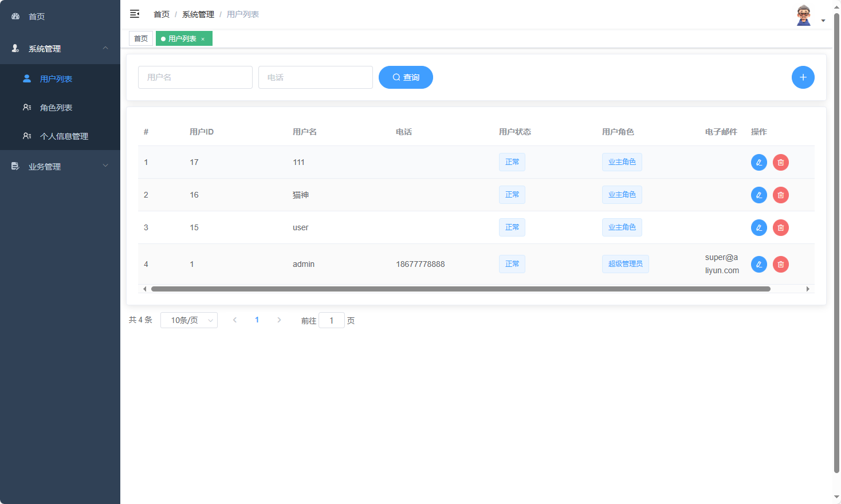Click the edit icon for admin user
841x504 pixels.
759,265
